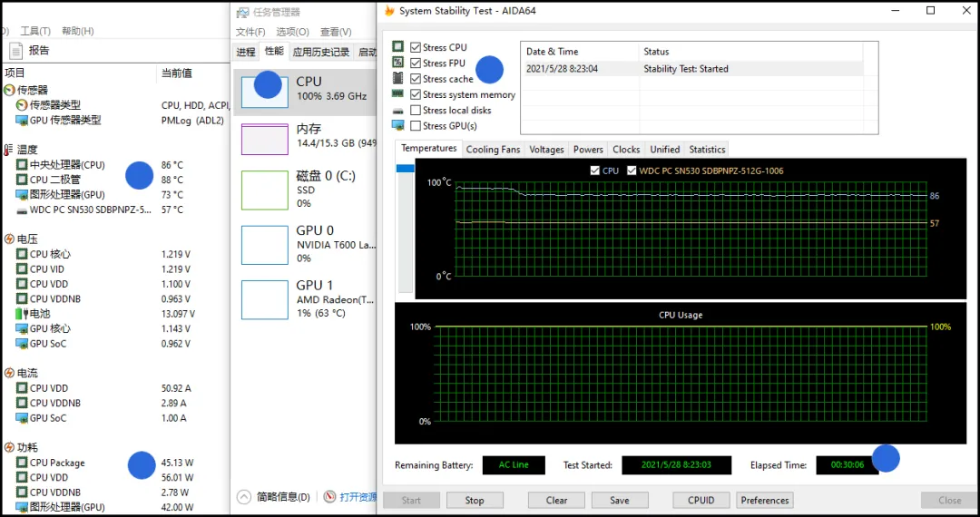Open the 工具(T) menu in AIDA64

[35, 31]
